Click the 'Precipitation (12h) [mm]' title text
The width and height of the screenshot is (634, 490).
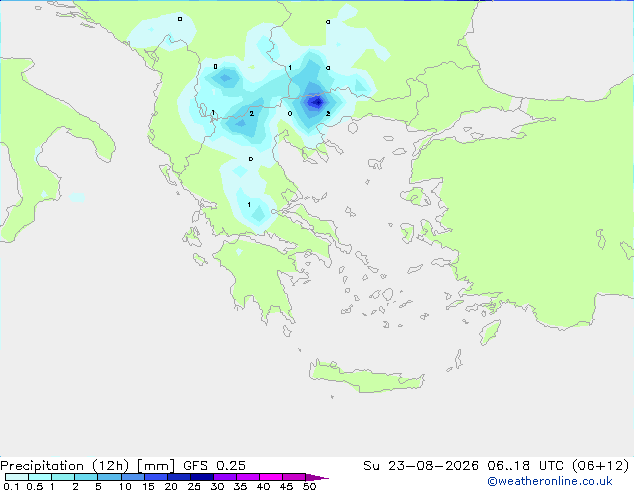(87, 465)
